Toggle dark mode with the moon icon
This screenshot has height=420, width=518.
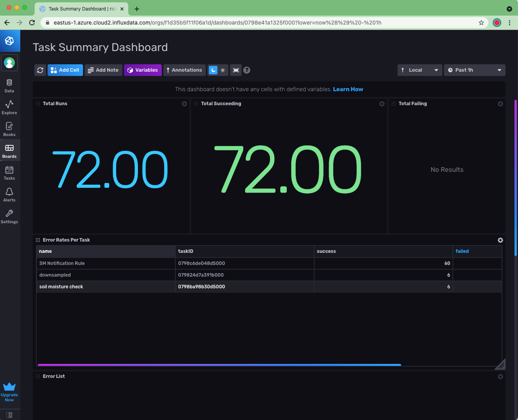(x=214, y=70)
